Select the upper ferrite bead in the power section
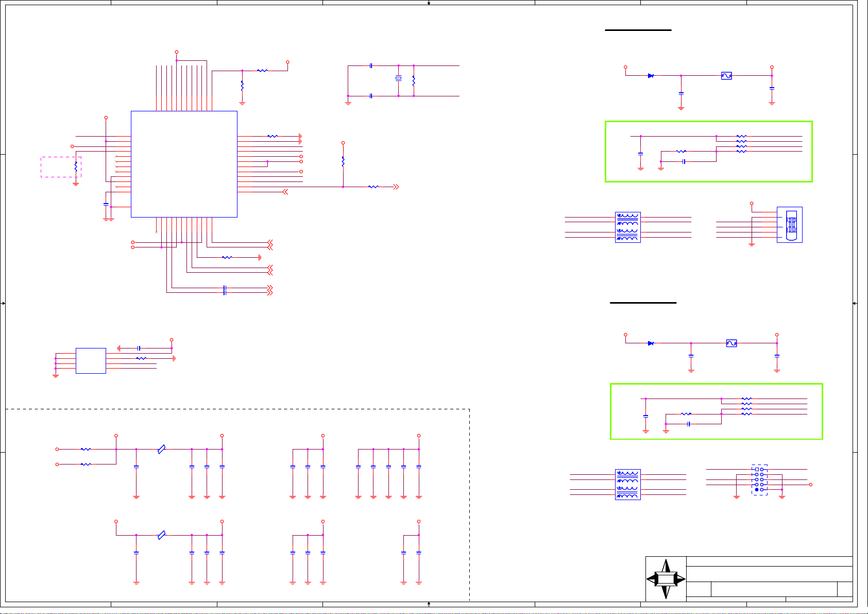Screen dimensions: 868x614 162,450
